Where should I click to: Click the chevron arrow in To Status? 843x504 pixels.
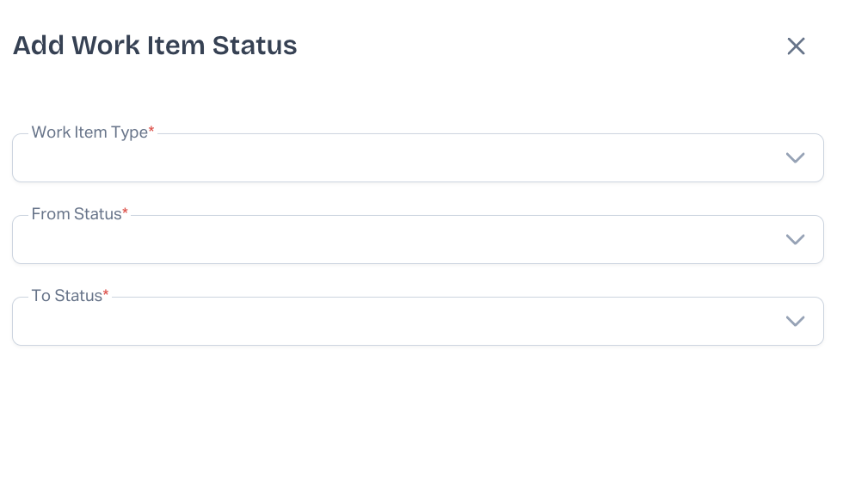coord(795,321)
